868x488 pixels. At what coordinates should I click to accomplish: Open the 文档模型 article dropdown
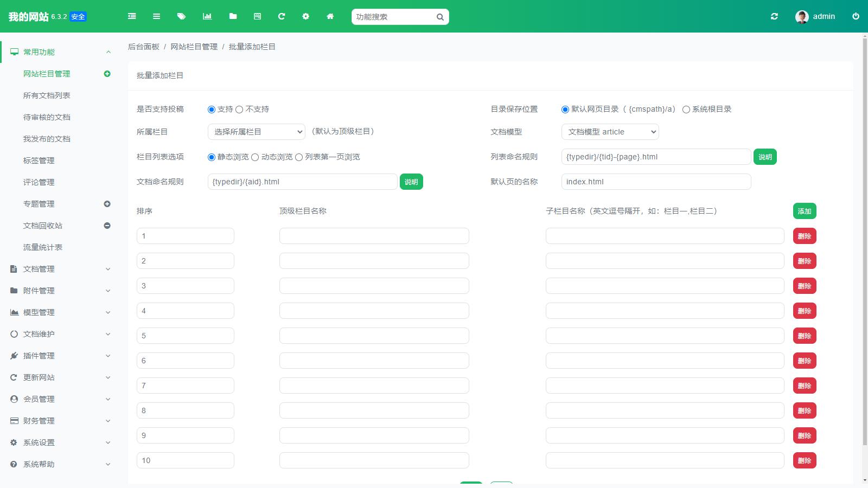pyautogui.click(x=610, y=132)
